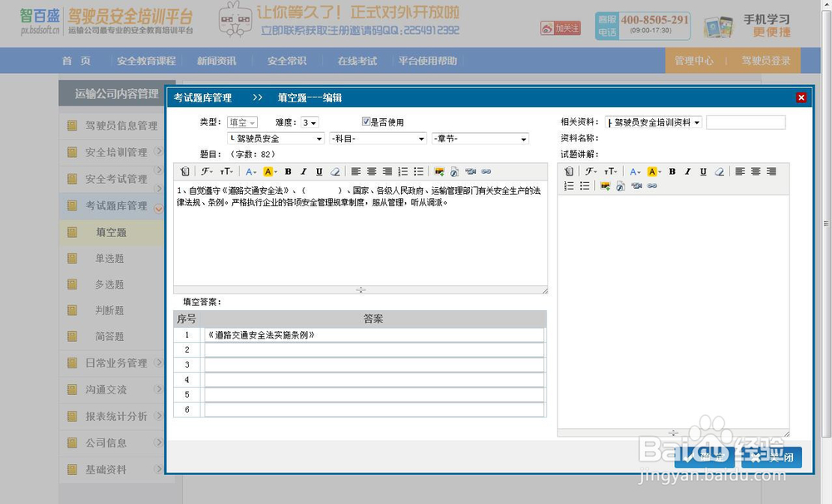This screenshot has height=504, width=832.
Task: Open the 类型 type dropdown
Action: coord(242,122)
